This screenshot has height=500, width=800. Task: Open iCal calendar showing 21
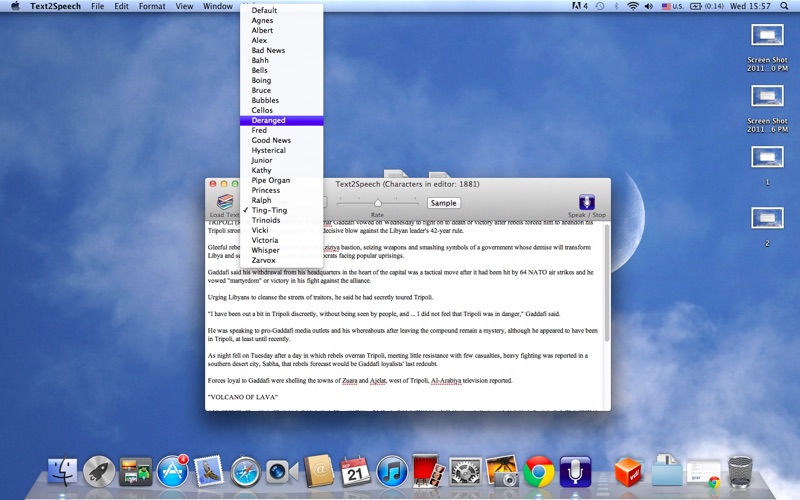pyautogui.click(x=355, y=471)
